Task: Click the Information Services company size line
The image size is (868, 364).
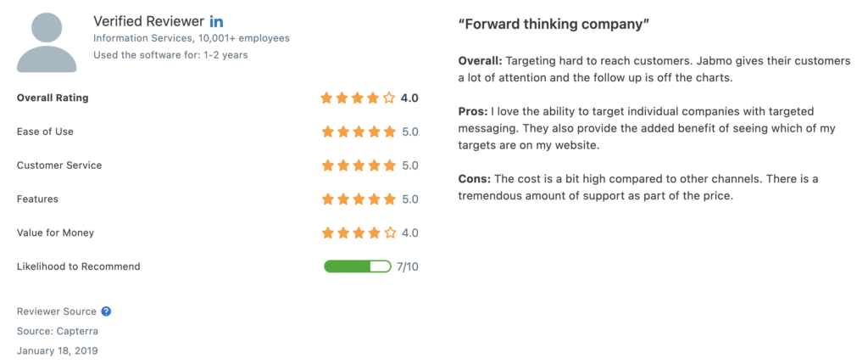Action: pos(192,38)
